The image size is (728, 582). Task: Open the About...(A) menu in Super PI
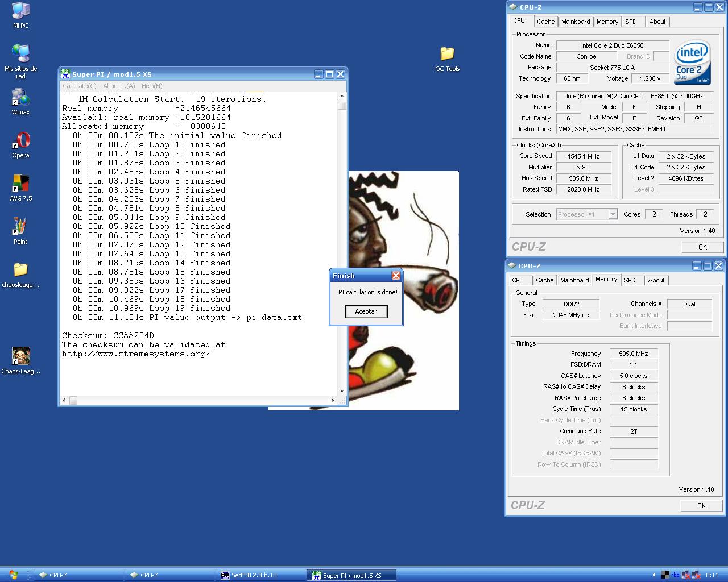point(119,86)
